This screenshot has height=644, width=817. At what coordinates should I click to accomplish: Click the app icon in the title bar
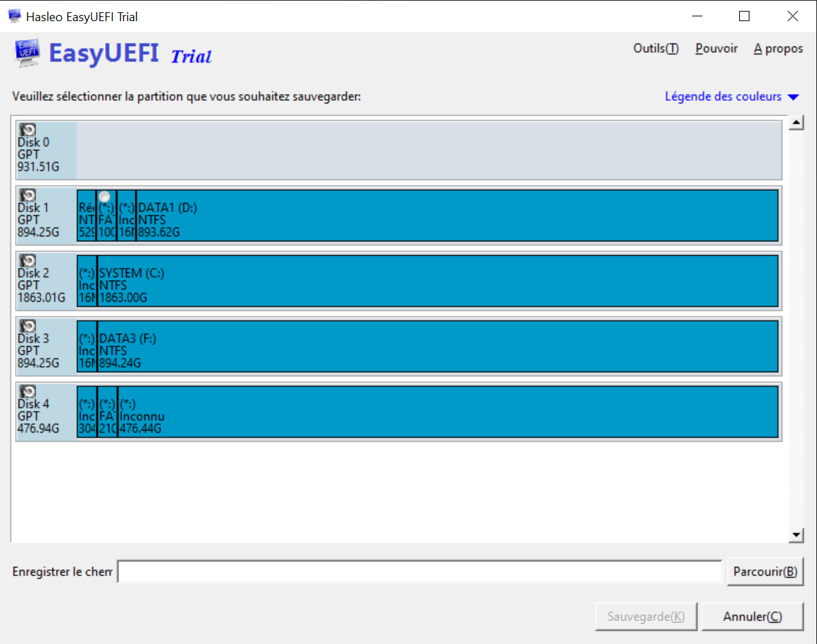pos(14,16)
